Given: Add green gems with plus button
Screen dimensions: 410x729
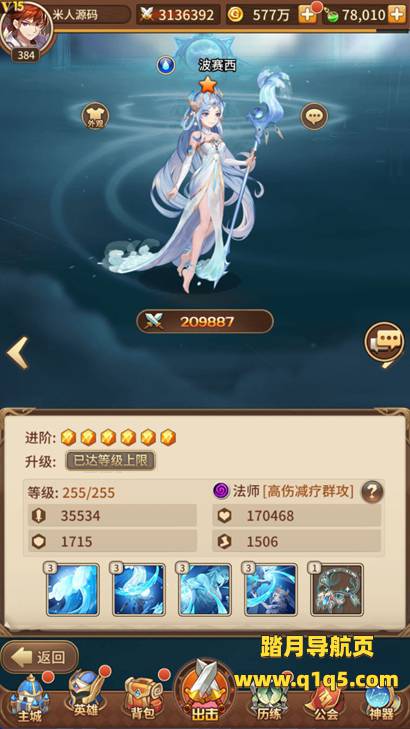Looking at the screenshot, I should coord(397,15).
